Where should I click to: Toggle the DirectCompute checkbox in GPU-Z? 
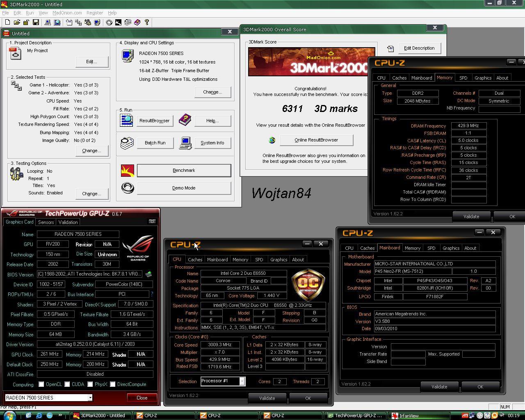[x=112, y=384]
